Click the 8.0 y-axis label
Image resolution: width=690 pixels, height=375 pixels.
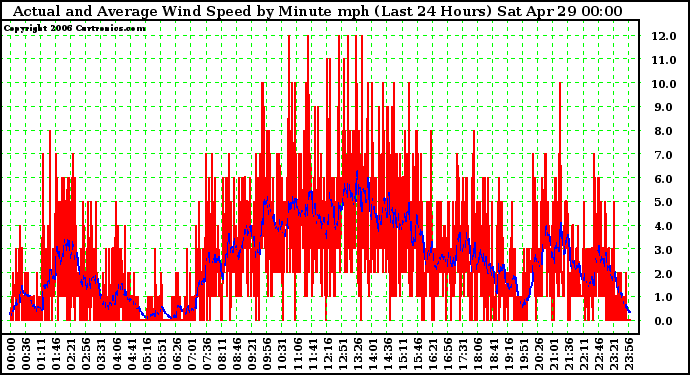point(664,131)
